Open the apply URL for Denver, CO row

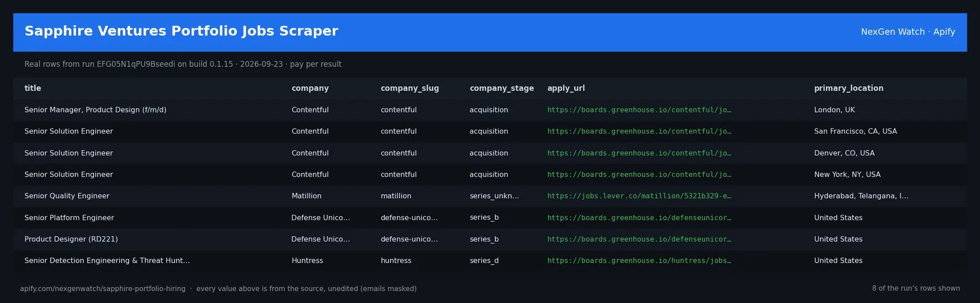click(639, 153)
